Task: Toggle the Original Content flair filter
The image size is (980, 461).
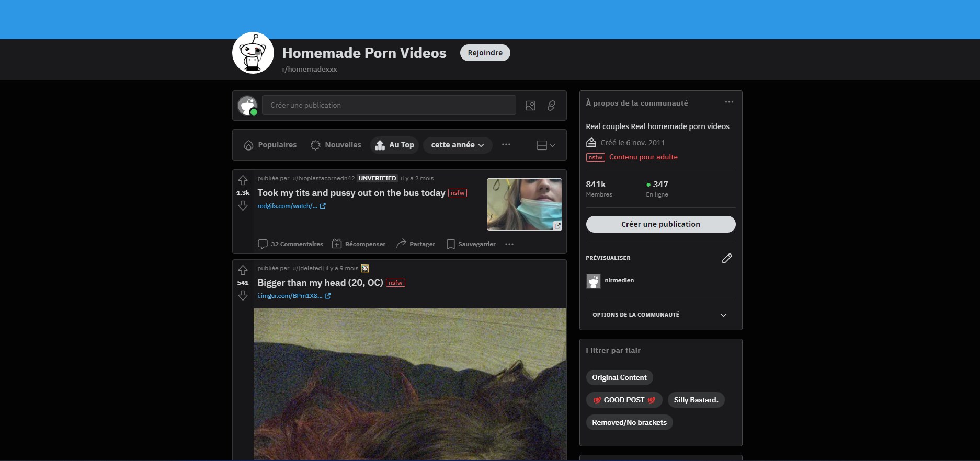Action: (x=619, y=377)
